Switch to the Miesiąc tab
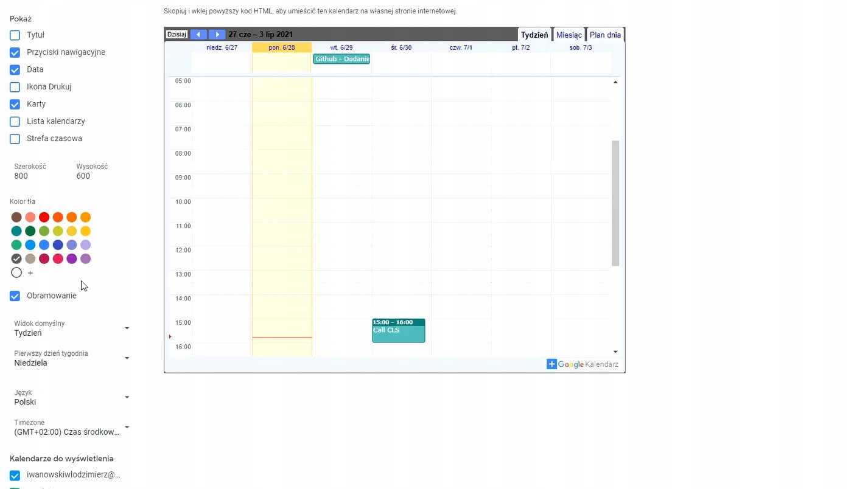This screenshot has height=489, width=868. pos(569,35)
